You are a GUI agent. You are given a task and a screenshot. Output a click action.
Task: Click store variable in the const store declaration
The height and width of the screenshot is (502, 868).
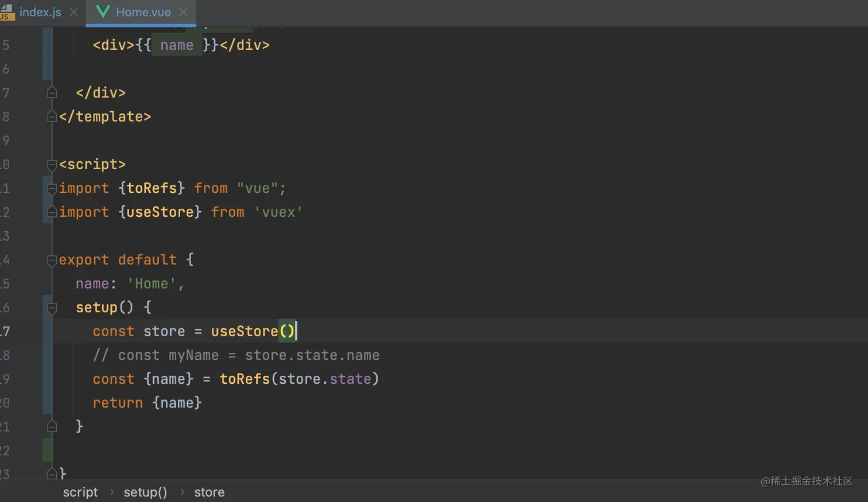pyautogui.click(x=164, y=332)
